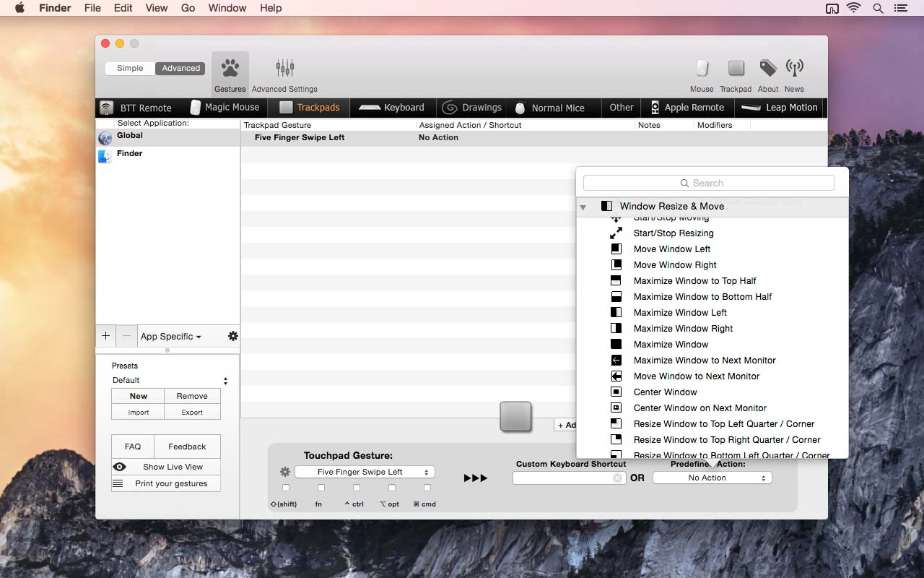924x578 pixels.
Task: Click Maximize Window to Top Half icon
Action: (616, 281)
